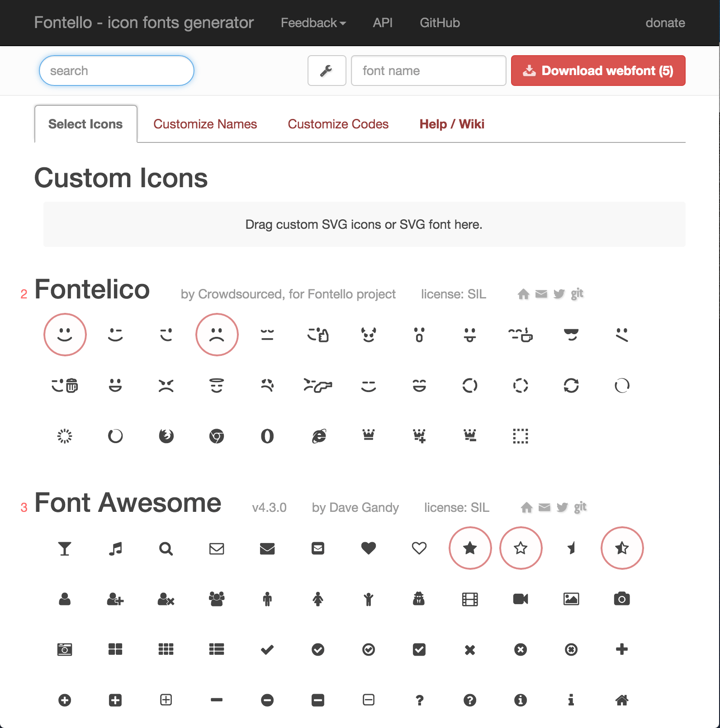
Task: Select the add user icon
Action: [115, 599]
